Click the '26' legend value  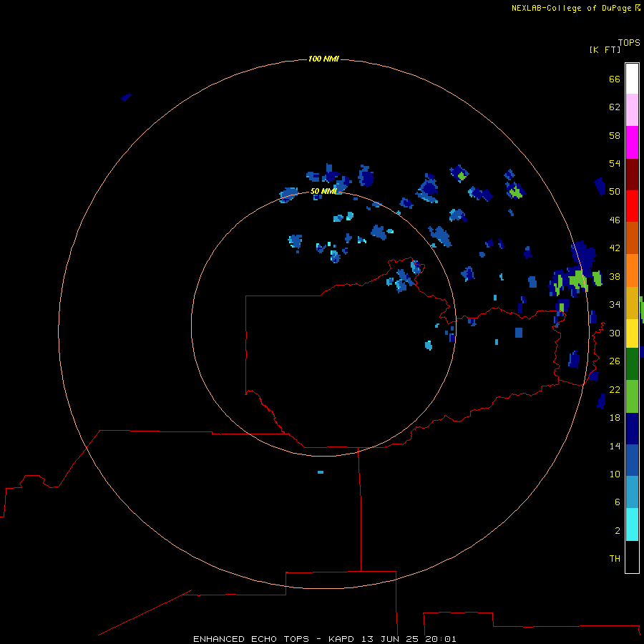click(x=615, y=361)
